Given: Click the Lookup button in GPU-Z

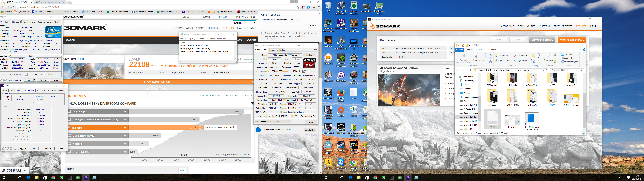Looking at the screenshot, I should pyautogui.click(x=309, y=55).
